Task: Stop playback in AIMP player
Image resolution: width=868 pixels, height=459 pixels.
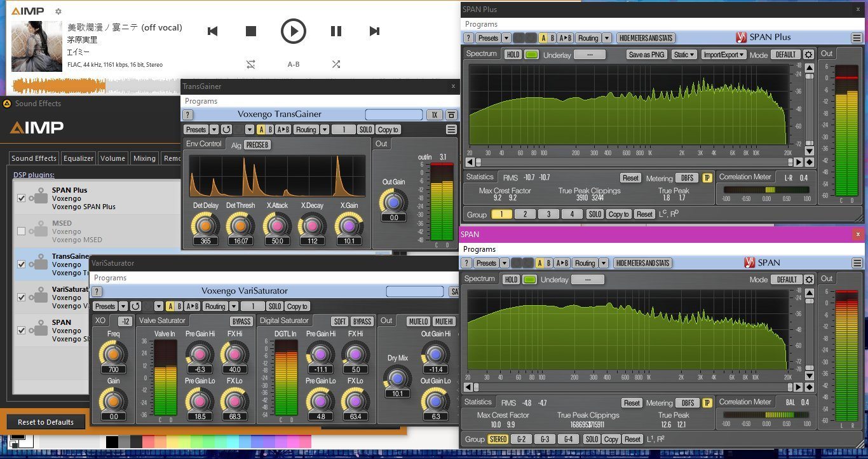Action: pos(251,31)
